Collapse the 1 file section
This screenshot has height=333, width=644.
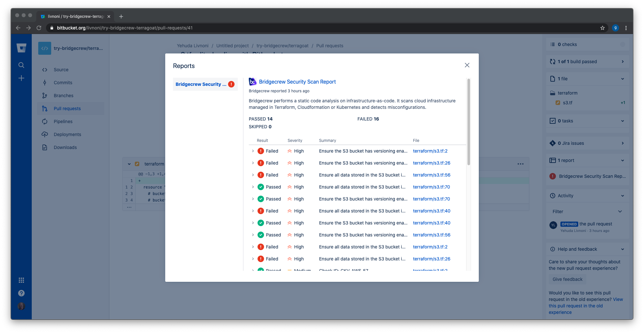(x=623, y=79)
